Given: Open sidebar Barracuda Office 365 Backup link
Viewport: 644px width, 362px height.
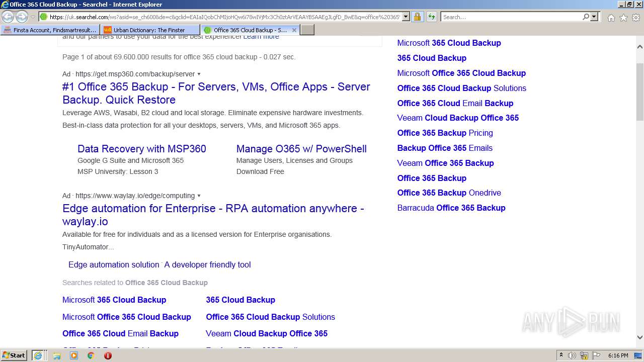Looking at the screenshot, I should coord(451,208).
